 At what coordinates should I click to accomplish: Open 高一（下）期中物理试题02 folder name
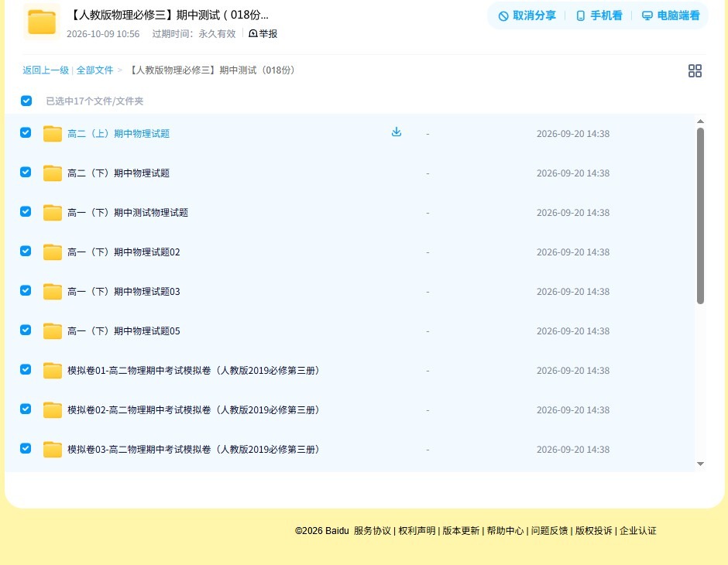click(123, 252)
